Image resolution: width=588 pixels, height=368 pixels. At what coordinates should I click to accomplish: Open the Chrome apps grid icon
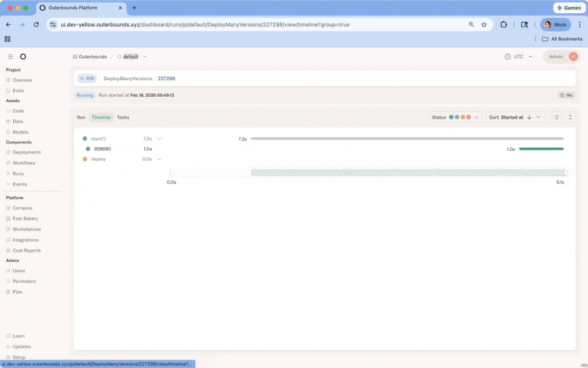8,39
